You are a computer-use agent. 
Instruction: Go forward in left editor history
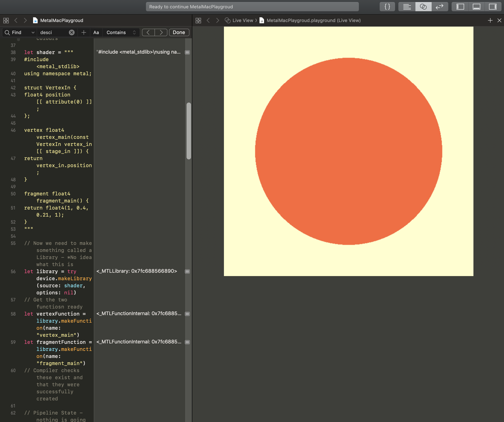point(25,20)
